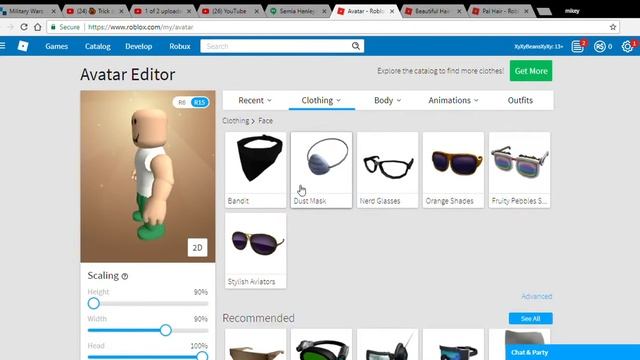The height and width of the screenshot is (360, 640).
Task: Close the Avatar - Roblox browser tab
Action: (392, 11)
